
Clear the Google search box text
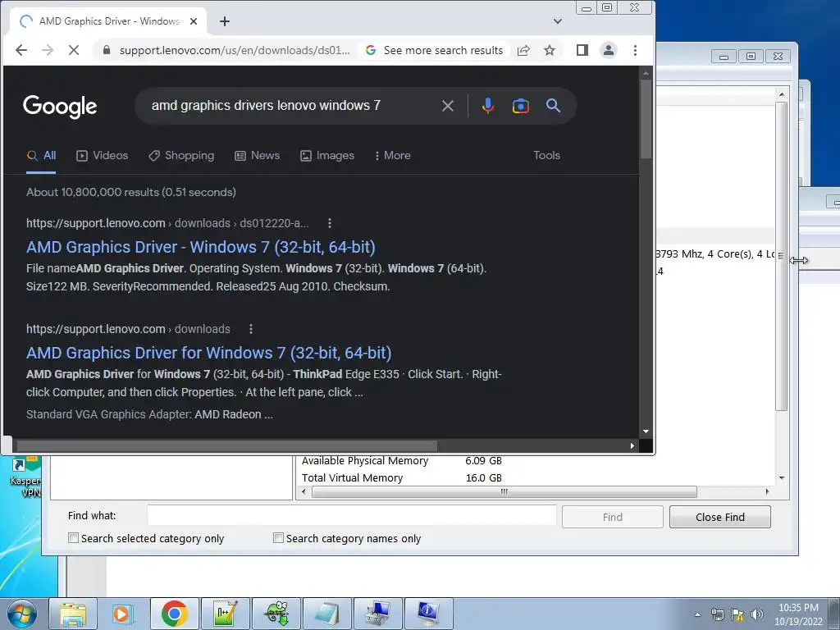tap(448, 106)
